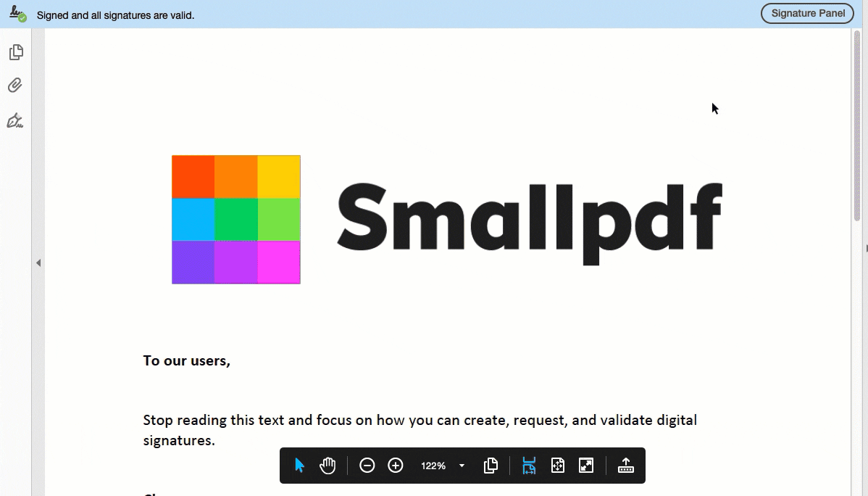
Task: Click the signed-document status icon
Action: [x=17, y=14]
